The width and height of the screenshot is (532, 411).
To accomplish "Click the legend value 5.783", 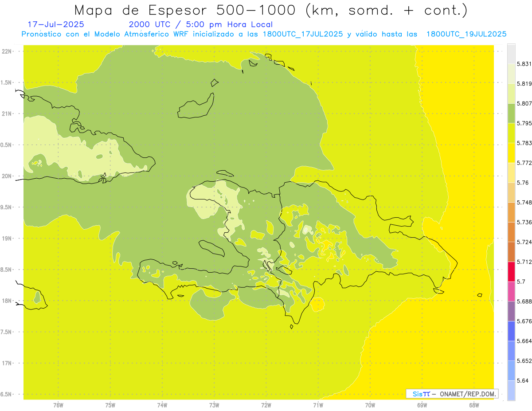I will [x=524, y=143].
